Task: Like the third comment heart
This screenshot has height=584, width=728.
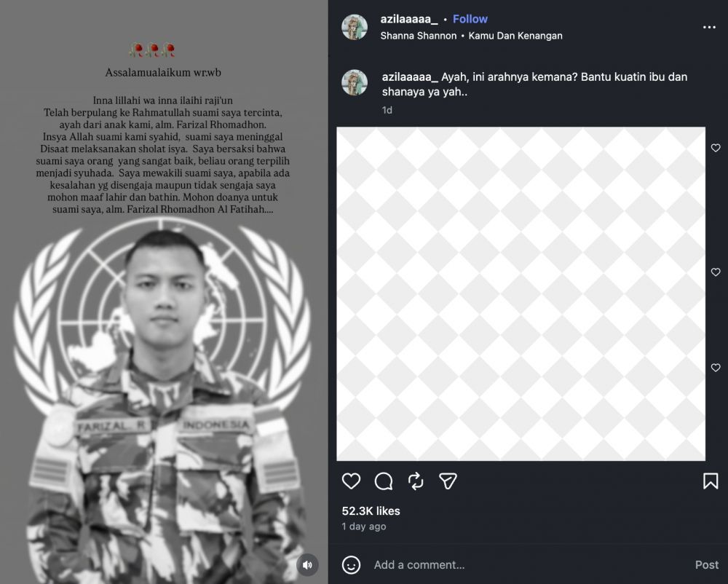Action: 716,368
